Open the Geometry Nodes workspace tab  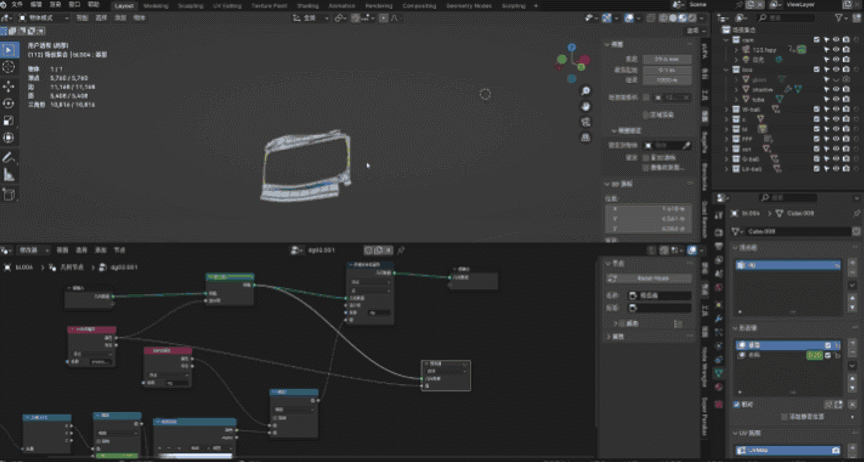[468, 6]
